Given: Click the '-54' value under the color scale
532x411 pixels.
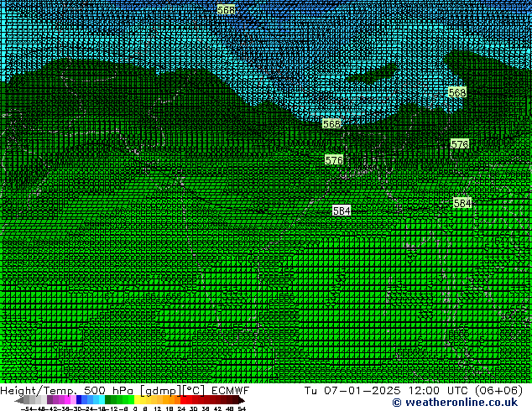Looking at the screenshot, I should [x=27, y=408].
